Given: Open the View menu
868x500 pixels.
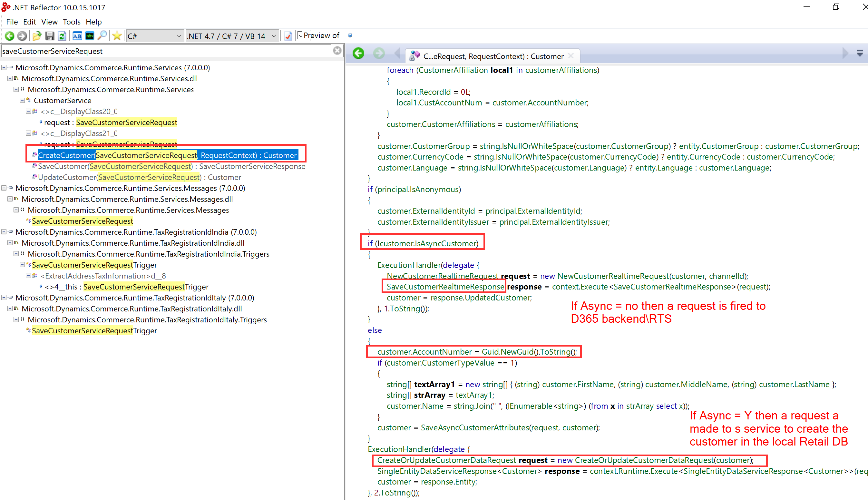Looking at the screenshot, I should pyautogui.click(x=49, y=22).
